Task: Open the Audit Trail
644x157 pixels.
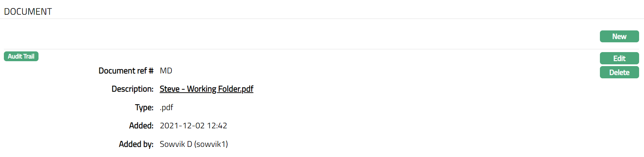Action: 21,56
